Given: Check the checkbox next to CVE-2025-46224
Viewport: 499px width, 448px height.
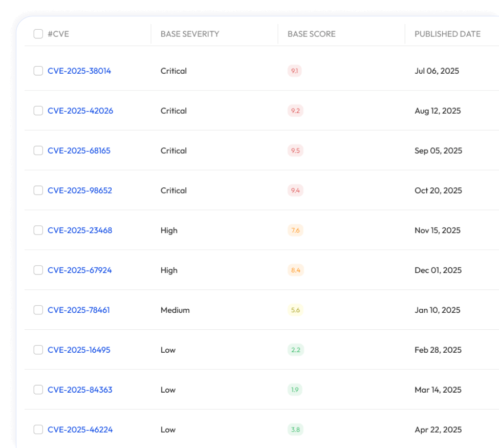Looking at the screenshot, I should (x=38, y=430).
